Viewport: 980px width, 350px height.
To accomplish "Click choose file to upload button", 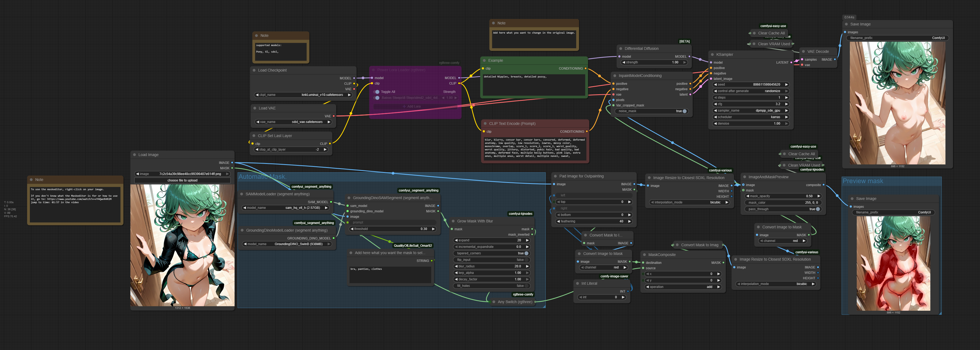I will 182,180.
